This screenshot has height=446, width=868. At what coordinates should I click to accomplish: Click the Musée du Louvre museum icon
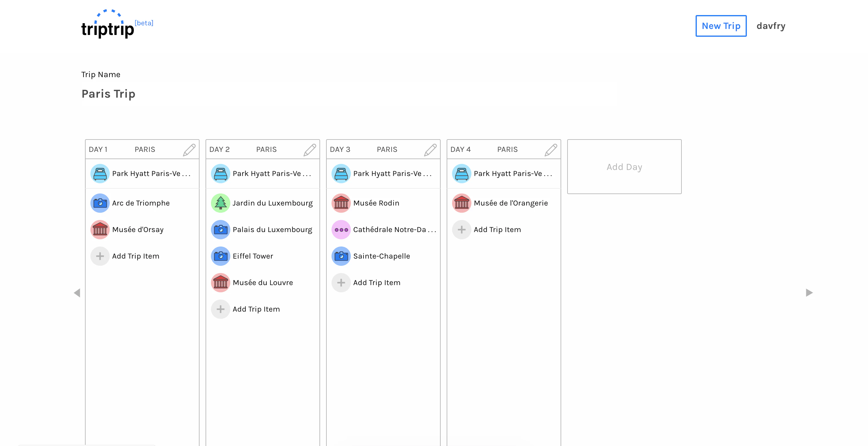220,283
